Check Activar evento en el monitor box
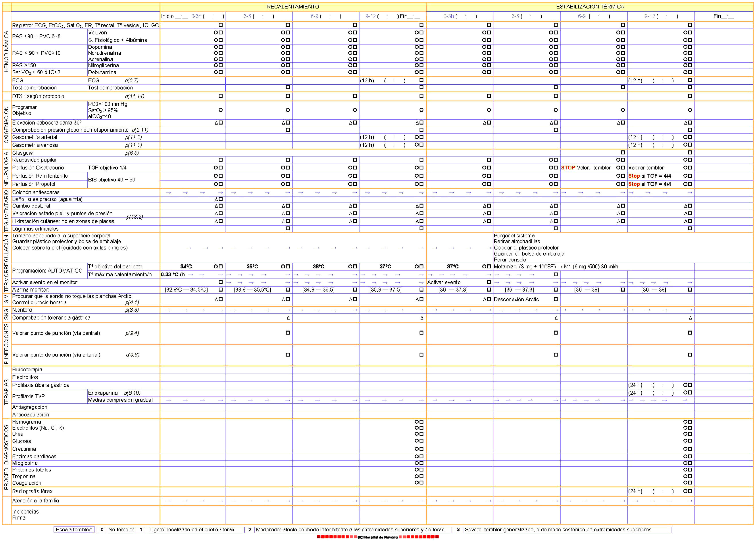 click(x=220, y=282)
